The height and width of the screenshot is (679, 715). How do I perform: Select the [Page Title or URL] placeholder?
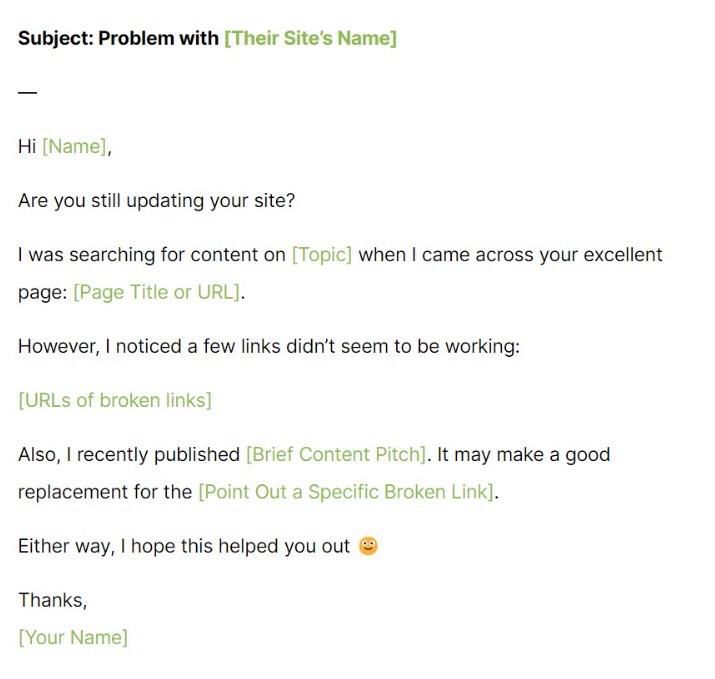pos(157,292)
